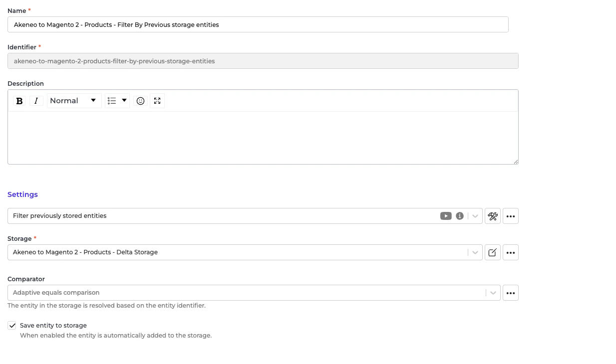Click the Name field label
The width and height of the screenshot is (616, 364).
[x=16, y=10]
